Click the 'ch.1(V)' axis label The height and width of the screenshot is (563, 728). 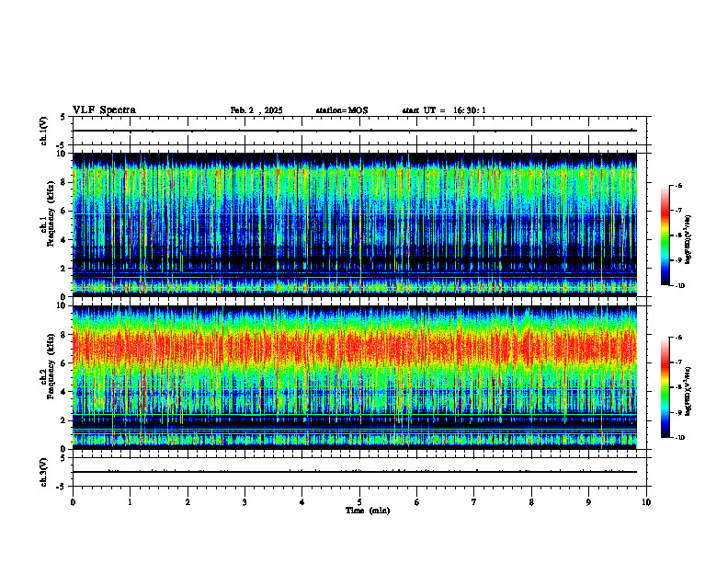pyautogui.click(x=44, y=131)
